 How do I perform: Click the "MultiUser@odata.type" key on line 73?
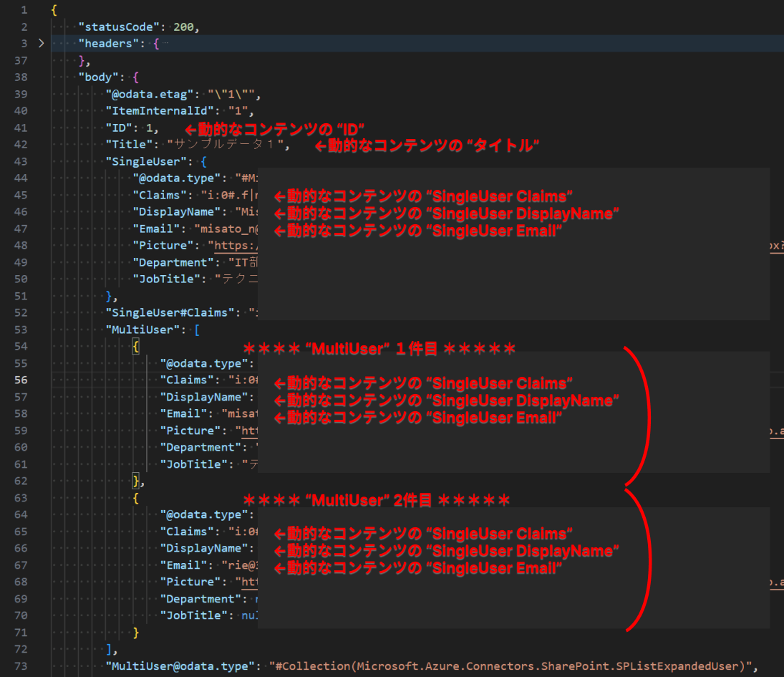(x=180, y=666)
